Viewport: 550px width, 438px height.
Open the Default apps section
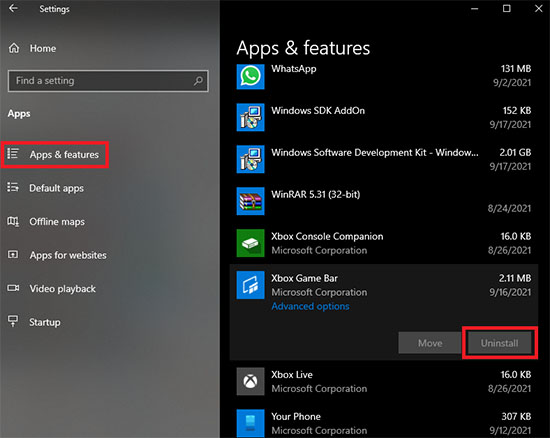[56, 188]
